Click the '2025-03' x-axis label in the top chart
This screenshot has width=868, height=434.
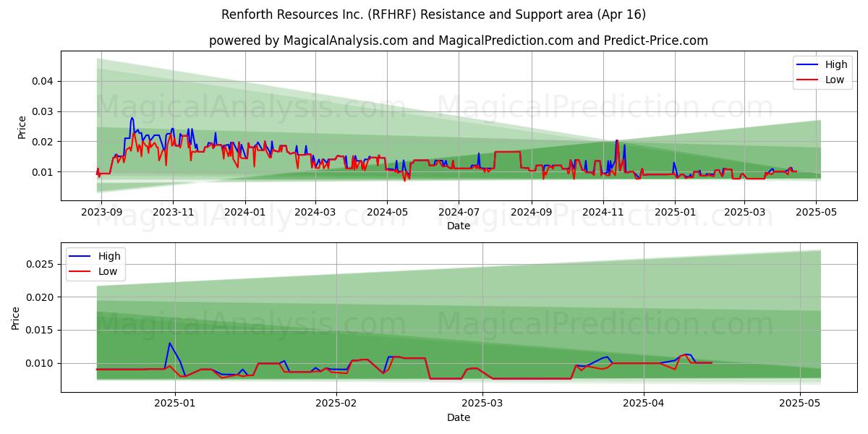(x=744, y=213)
